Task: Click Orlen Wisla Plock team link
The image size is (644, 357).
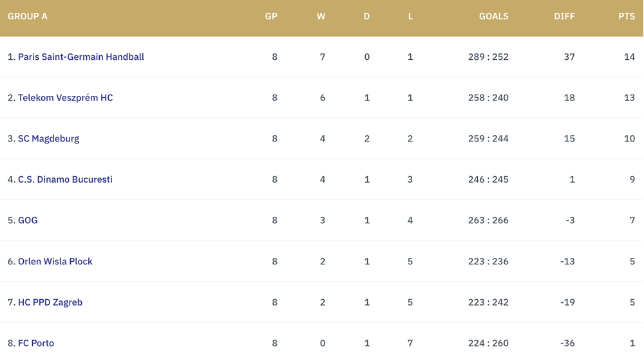Action: tap(55, 261)
